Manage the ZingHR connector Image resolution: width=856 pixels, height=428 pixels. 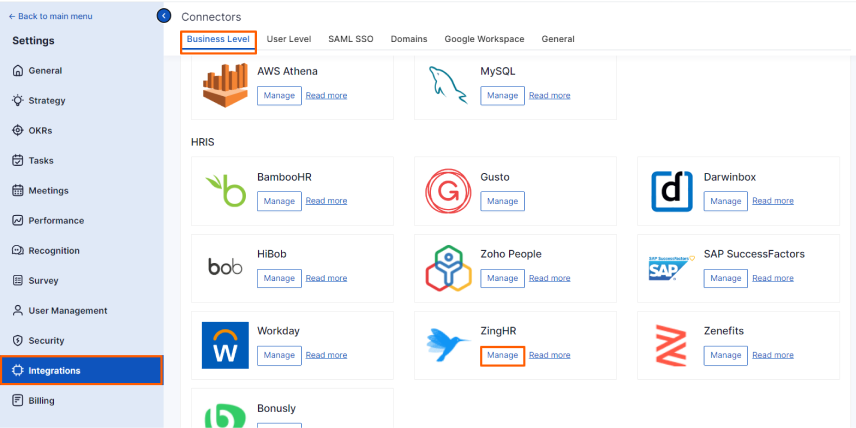502,355
